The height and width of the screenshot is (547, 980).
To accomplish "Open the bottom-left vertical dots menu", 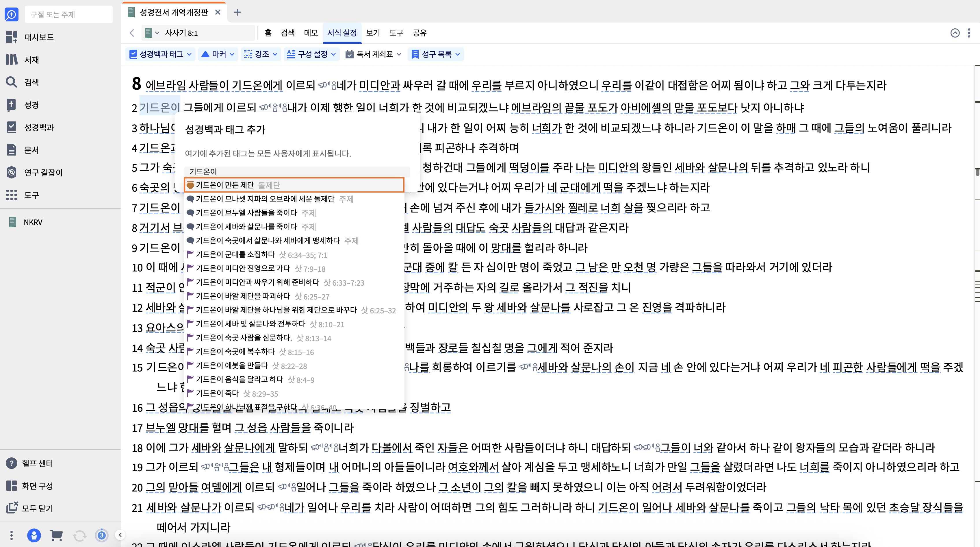I will 12,536.
